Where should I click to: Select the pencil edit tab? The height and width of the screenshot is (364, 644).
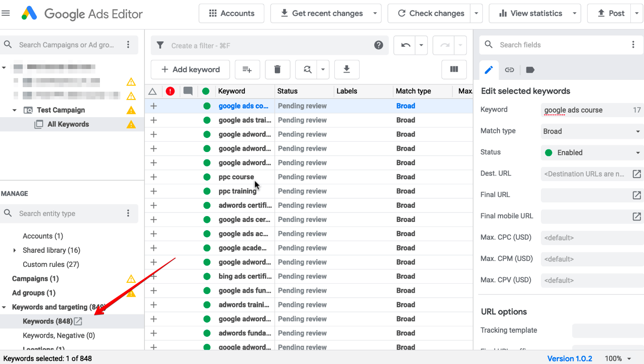(489, 70)
